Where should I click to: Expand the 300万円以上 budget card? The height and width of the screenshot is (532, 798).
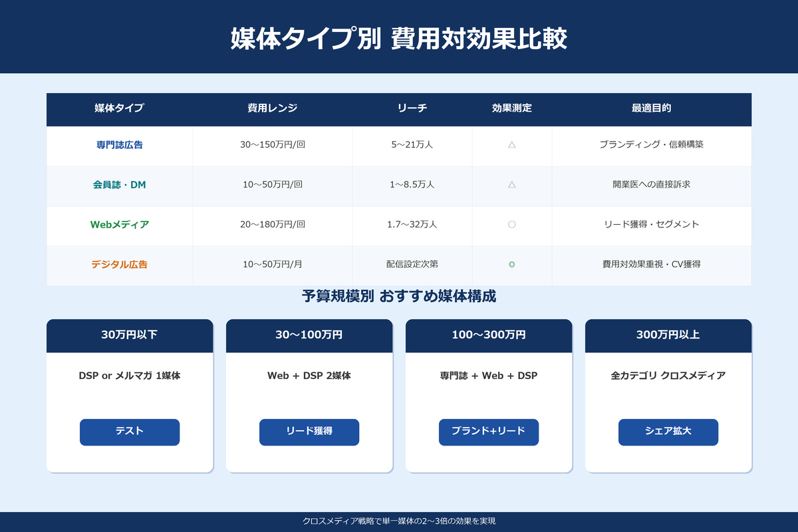coord(668,336)
